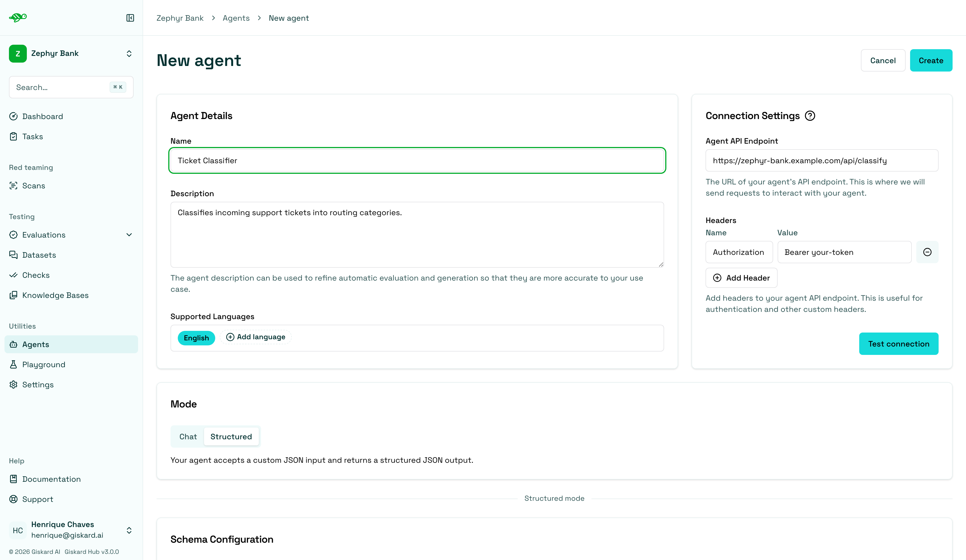Remove the Authorization header with minus icon
The height and width of the screenshot is (560, 966).
pyautogui.click(x=927, y=252)
